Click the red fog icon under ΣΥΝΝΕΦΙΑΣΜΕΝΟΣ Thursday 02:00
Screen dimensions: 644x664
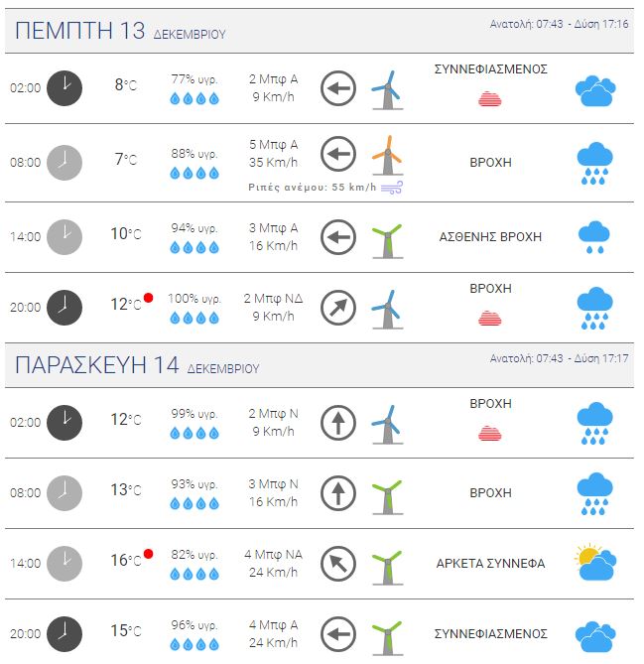(x=490, y=98)
